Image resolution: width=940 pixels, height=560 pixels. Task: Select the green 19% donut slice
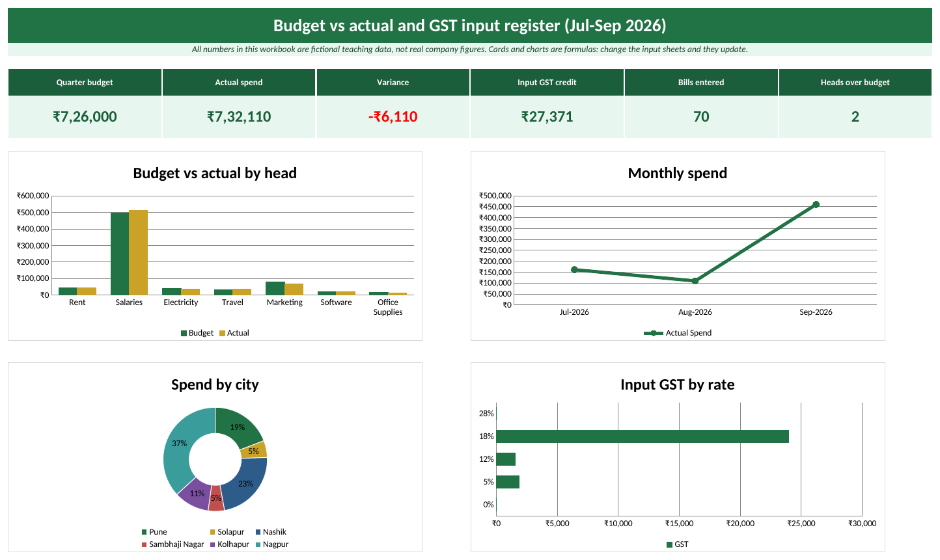(x=237, y=426)
